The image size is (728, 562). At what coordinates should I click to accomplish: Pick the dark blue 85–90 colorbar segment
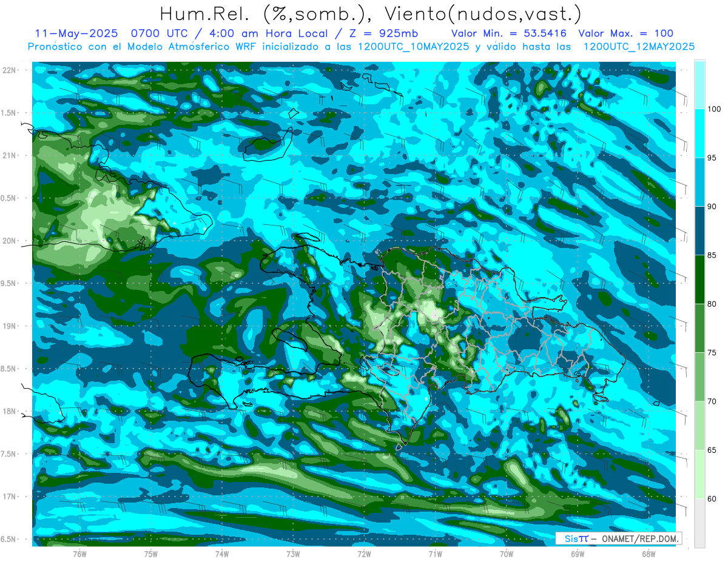point(699,231)
